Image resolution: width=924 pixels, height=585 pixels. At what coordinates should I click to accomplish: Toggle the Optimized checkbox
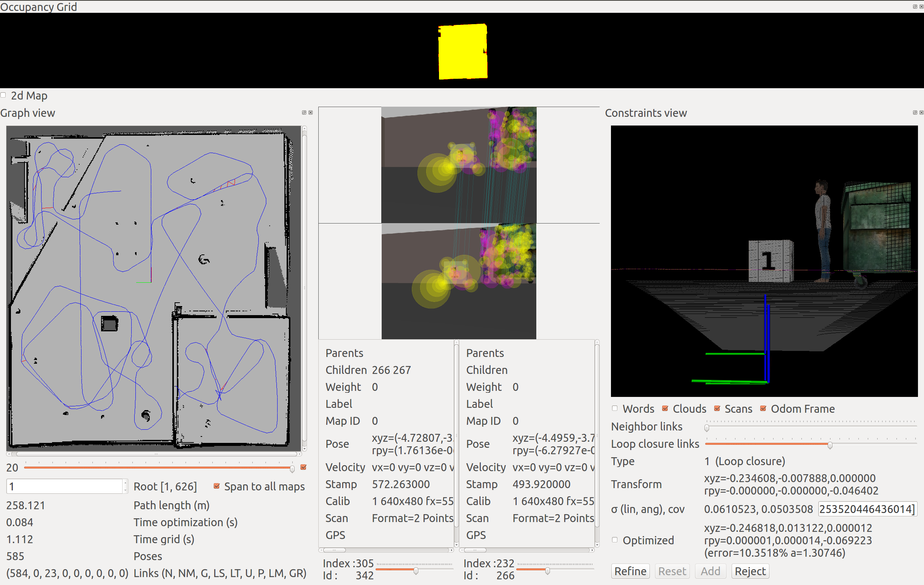pos(615,540)
